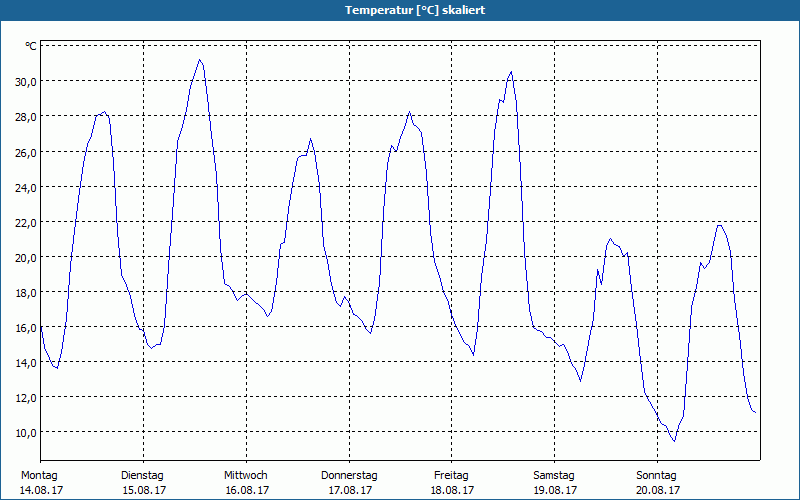This screenshot has width=800, height=500.
Task: Select the 24,0 y-axis value
Action: (26, 187)
